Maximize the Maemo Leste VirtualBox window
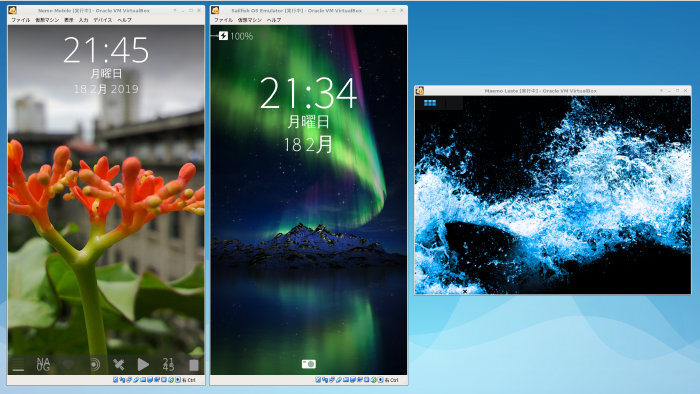 677,91
